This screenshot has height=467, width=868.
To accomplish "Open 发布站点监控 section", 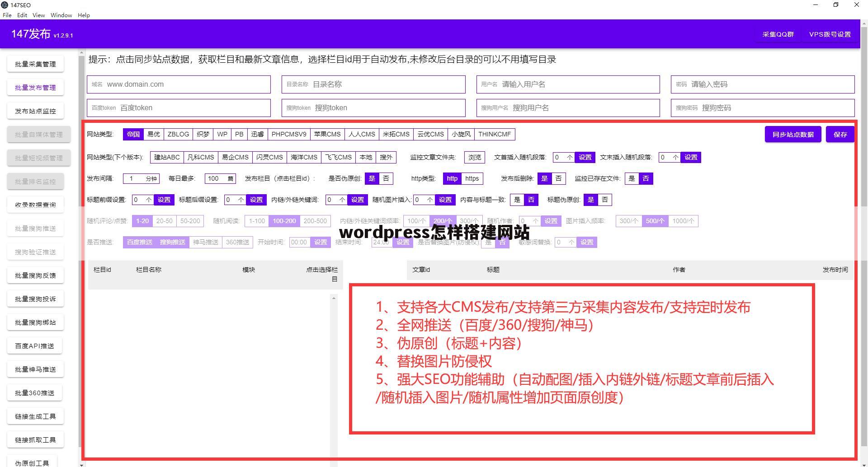I will (x=35, y=111).
